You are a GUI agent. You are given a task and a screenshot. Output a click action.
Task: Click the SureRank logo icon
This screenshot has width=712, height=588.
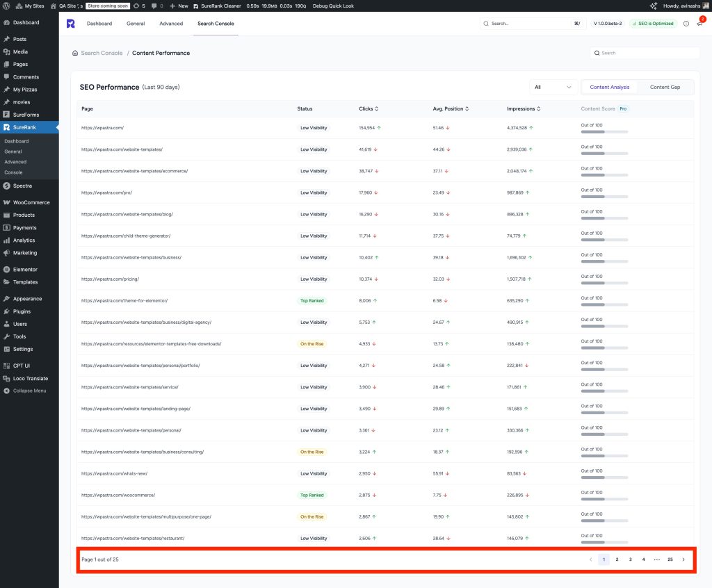[71, 24]
